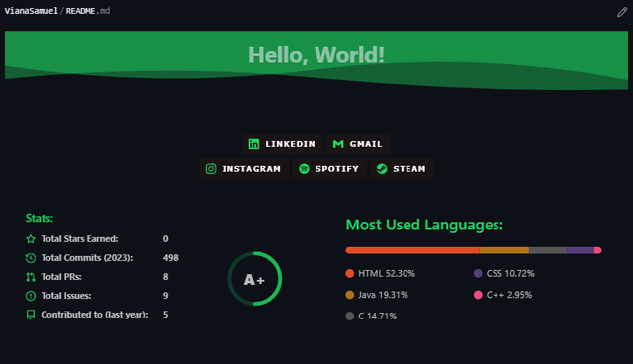Click the star icon beside Total Stars Earned

(x=31, y=239)
